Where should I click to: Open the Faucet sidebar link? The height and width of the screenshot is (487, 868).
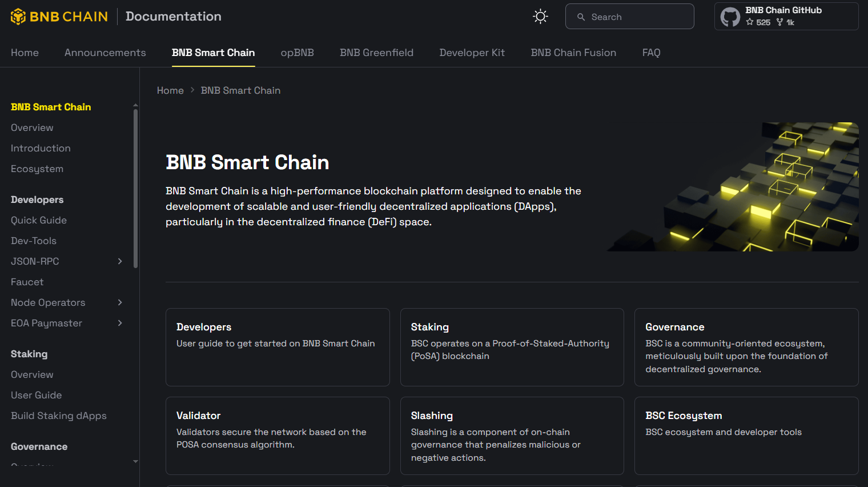[x=27, y=282]
